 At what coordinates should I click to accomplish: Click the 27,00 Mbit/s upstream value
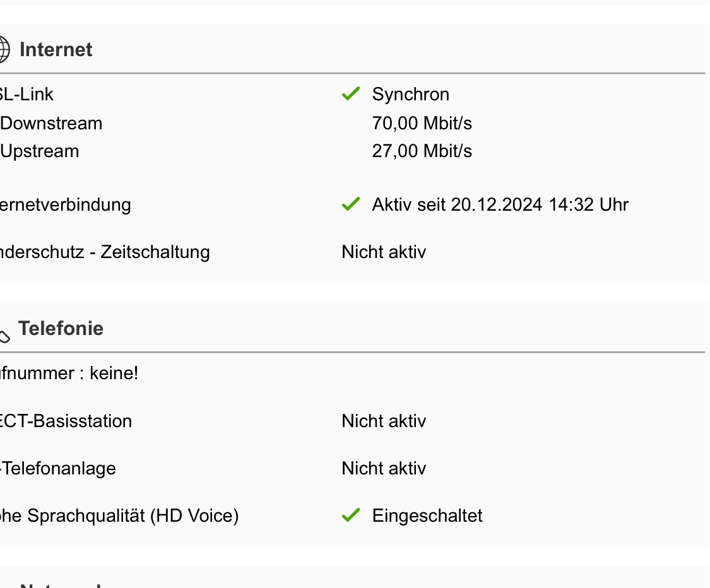click(422, 151)
